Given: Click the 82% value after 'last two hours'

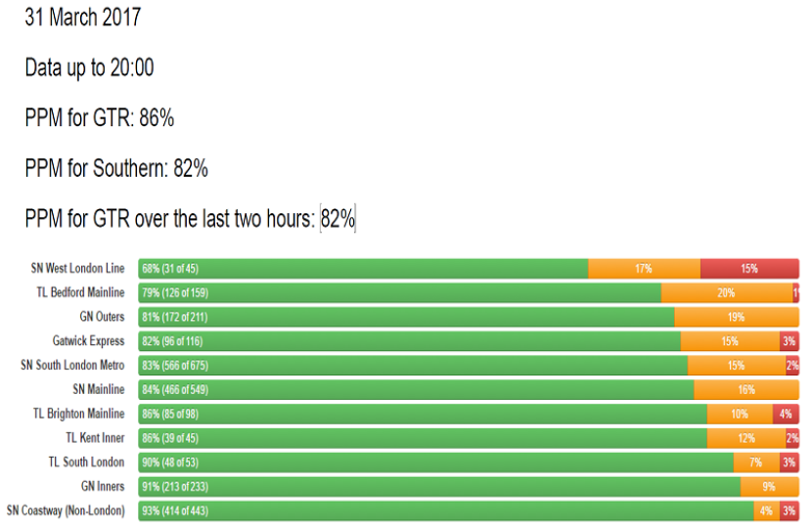Looking at the screenshot, I should click(338, 219).
